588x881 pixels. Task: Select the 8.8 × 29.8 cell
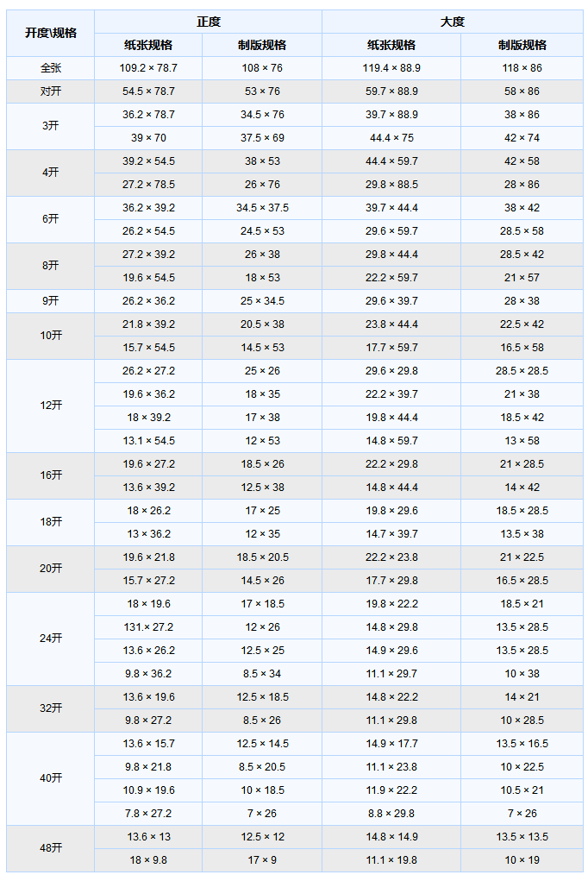[391, 814]
